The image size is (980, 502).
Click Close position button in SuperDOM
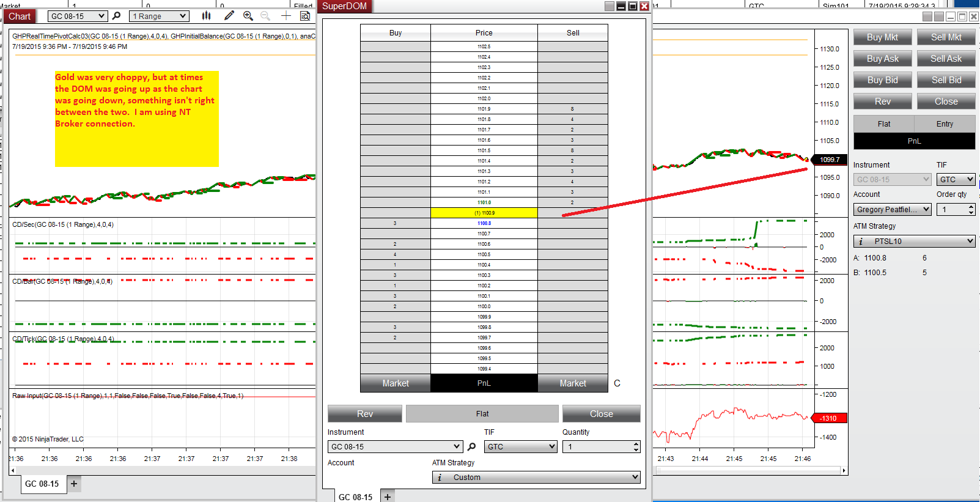[602, 414]
